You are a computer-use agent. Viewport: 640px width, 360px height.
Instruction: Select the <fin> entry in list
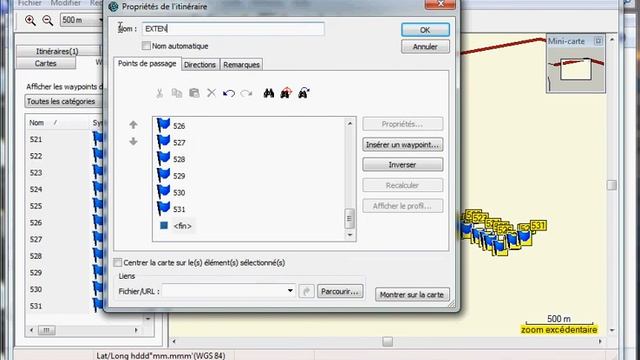[x=182, y=226]
